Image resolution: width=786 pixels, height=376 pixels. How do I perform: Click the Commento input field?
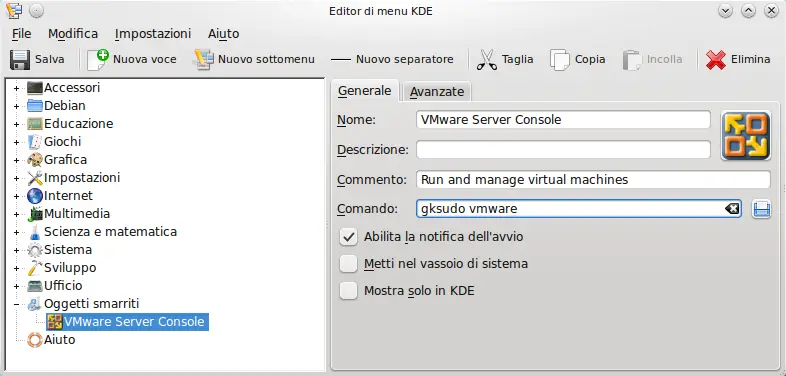click(x=593, y=179)
